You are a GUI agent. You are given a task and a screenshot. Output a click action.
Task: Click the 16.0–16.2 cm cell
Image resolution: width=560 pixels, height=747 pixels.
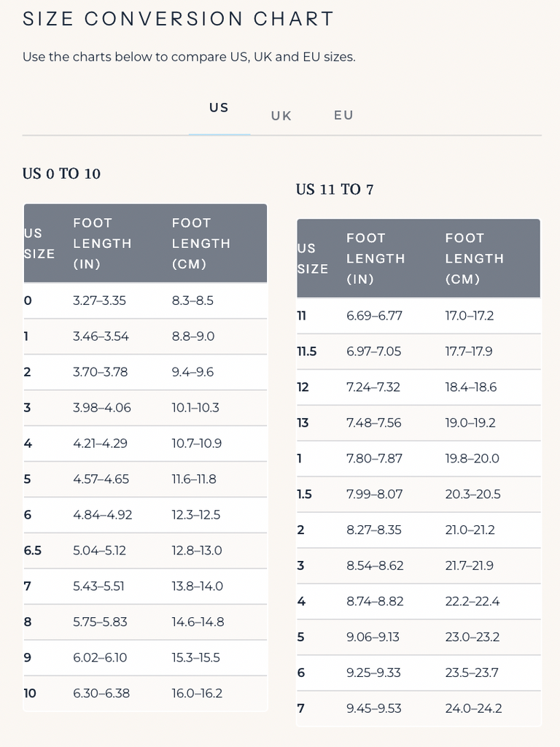coord(197,693)
